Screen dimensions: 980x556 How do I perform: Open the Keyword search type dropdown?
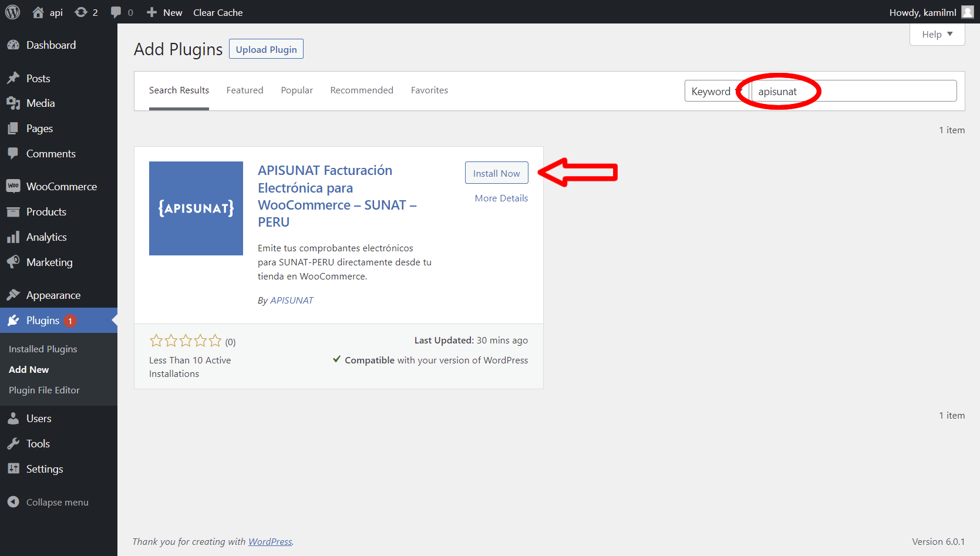716,91
